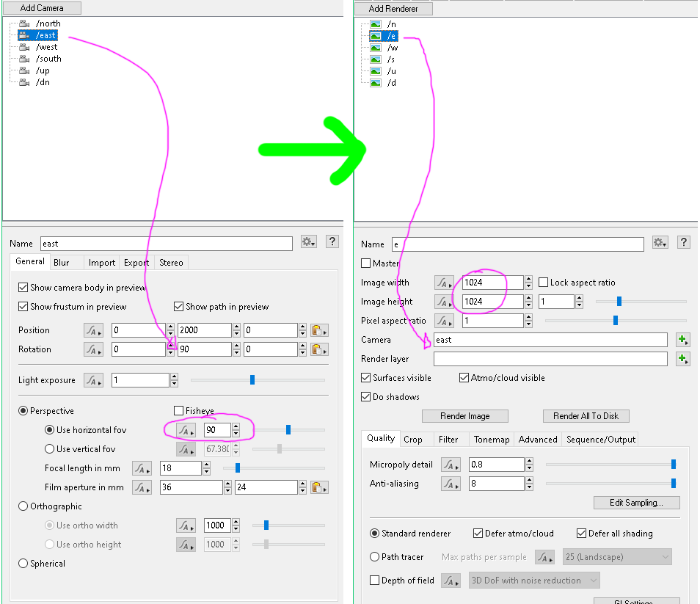Click the copy coordinates icon beside Position
Screen dimensions: 700x604
pos(319,330)
